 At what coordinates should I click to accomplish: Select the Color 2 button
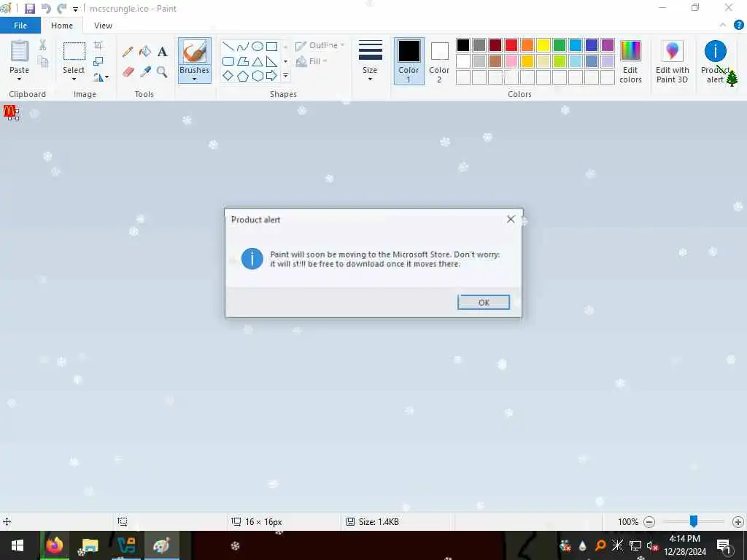[x=439, y=61]
